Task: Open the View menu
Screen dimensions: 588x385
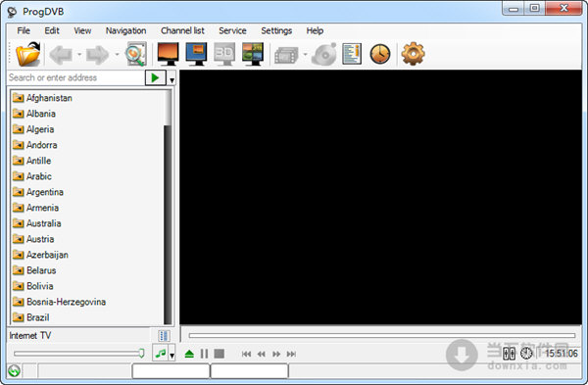Action: [82, 30]
